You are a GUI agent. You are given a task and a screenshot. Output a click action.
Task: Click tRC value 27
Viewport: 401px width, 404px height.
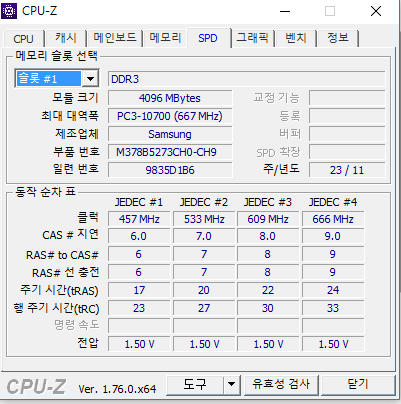204,308
